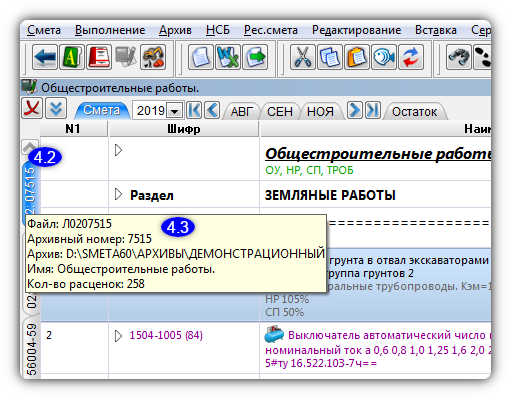
Task: Paste with the clipboard icon
Action: click(x=357, y=57)
